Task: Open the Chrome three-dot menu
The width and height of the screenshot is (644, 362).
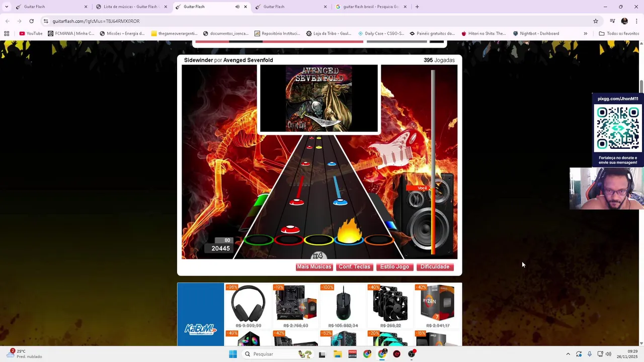Action: click(x=636, y=21)
